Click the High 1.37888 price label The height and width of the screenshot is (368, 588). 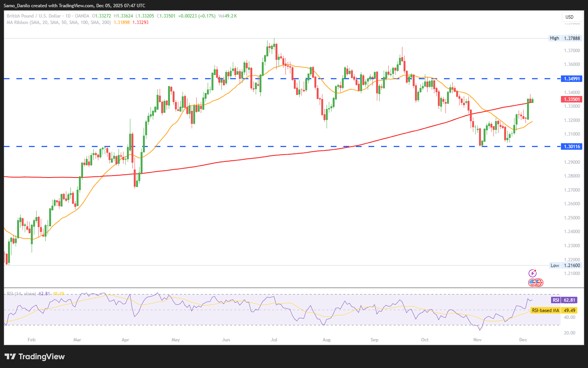coord(565,38)
